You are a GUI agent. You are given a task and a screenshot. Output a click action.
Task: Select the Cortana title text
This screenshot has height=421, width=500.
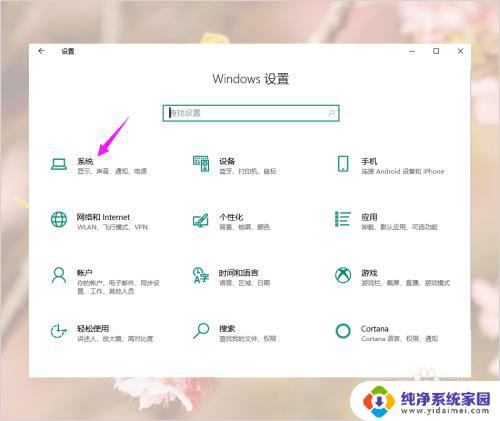pos(375,329)
